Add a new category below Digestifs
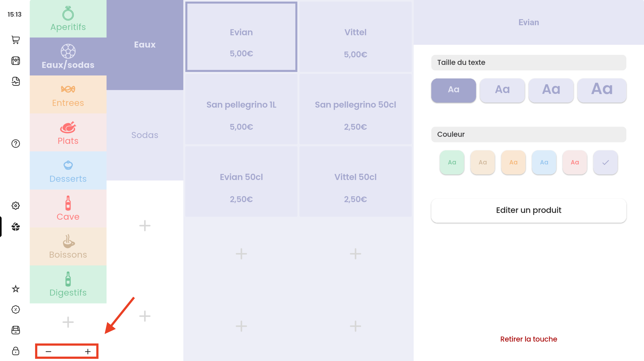644x361 pixels. click(68, 322)
